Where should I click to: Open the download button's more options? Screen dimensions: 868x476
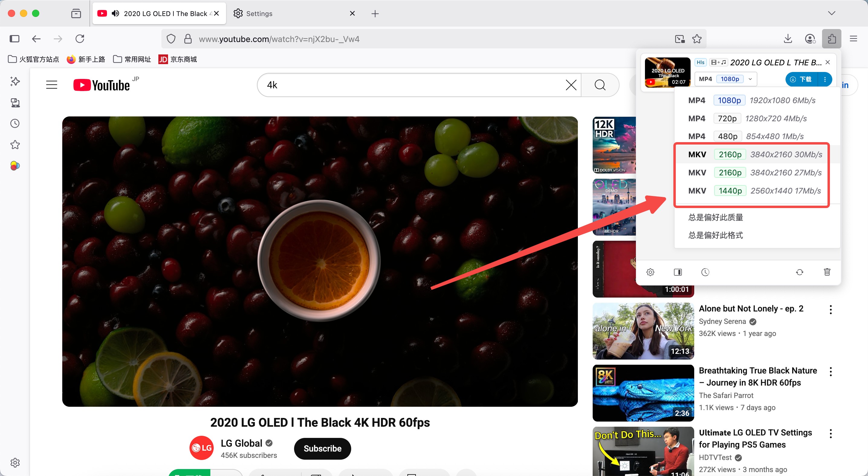point(825,79)
